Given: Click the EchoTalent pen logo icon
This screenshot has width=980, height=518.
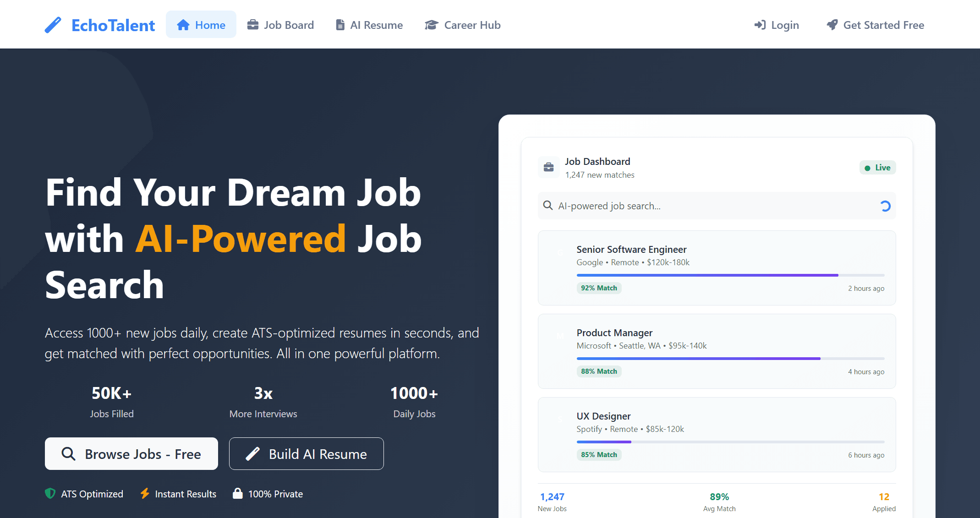Looking at the screenshot, I should pyautogui.click(x=53, y=25).
